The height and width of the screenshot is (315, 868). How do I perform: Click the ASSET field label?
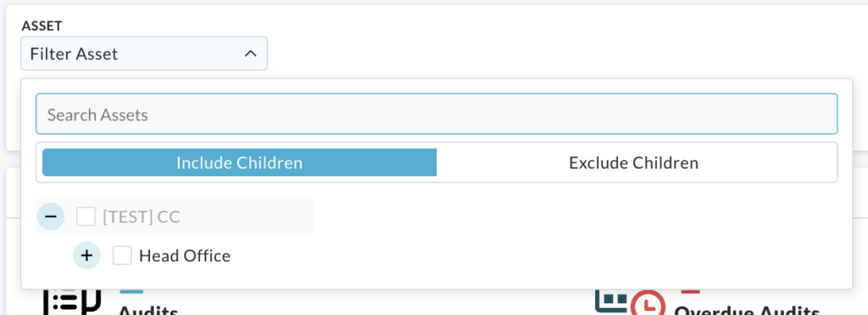[42, 25]
